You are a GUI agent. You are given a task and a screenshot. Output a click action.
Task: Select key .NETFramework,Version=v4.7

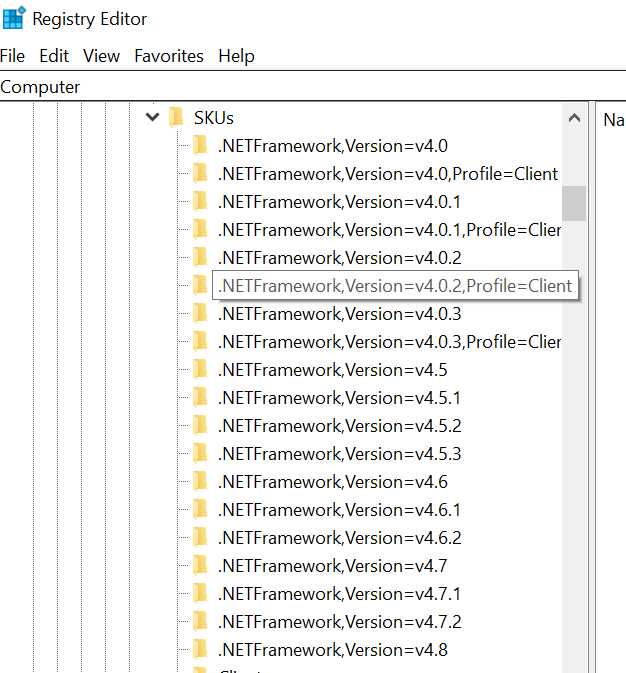[332, 567]
